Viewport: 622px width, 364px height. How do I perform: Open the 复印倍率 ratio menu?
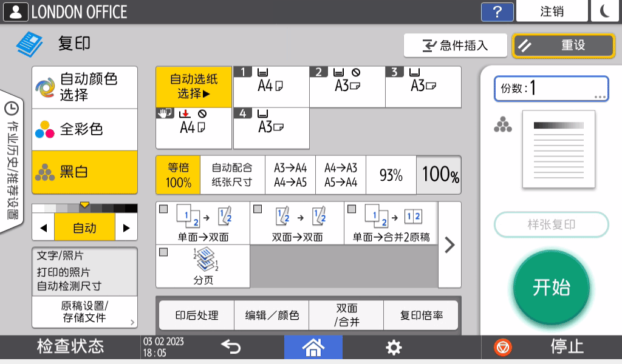pos(421,315)
